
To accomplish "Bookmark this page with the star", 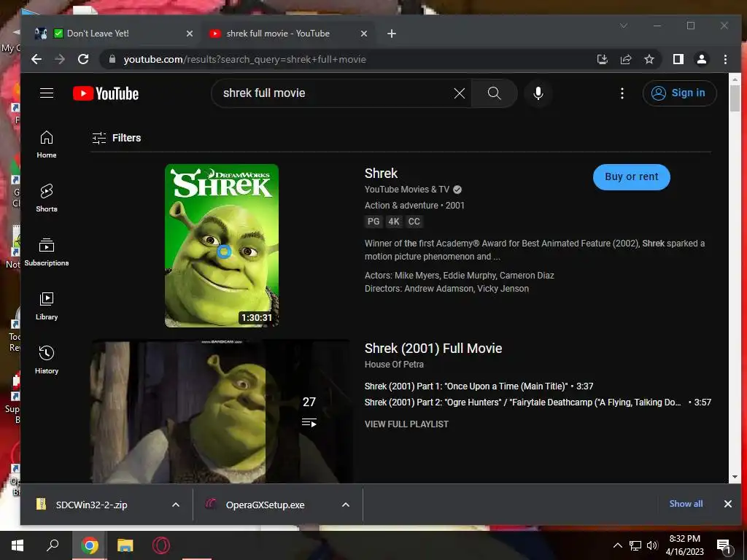I will pyautogui.click(x=649, y=60).
